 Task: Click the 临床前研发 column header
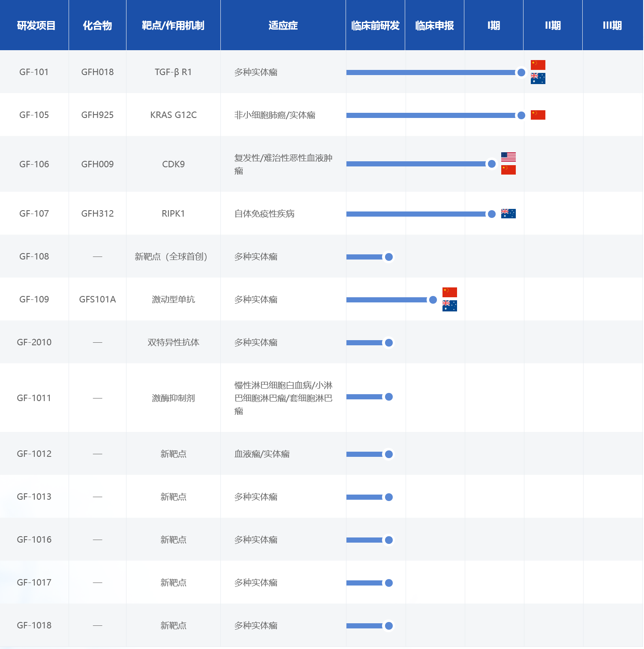click(x=375, y=26)
